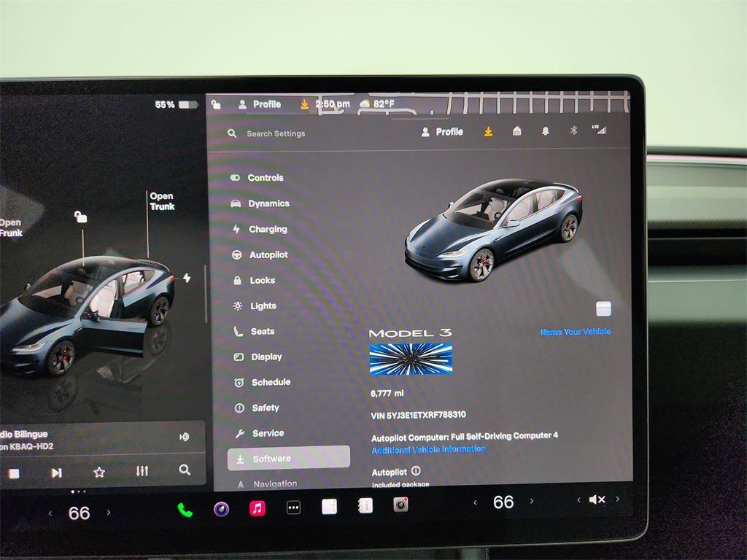
Task: Open Display settings
Action: (258, 357)
